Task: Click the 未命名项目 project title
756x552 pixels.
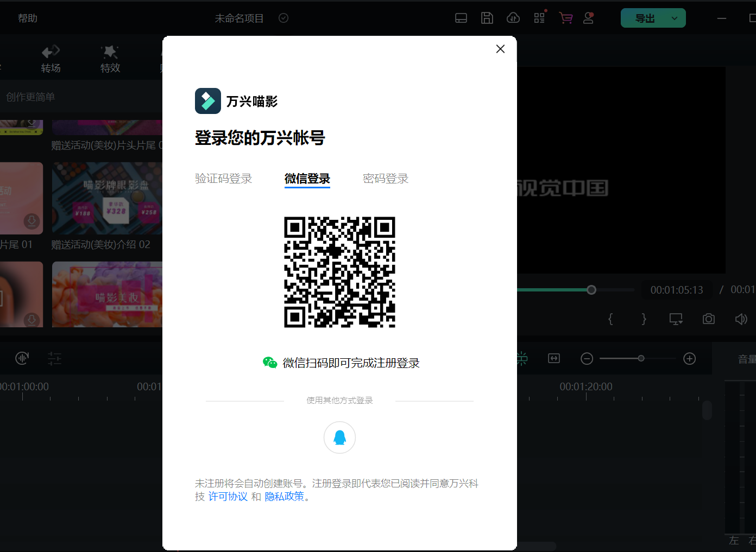Action: pos(239,18)
